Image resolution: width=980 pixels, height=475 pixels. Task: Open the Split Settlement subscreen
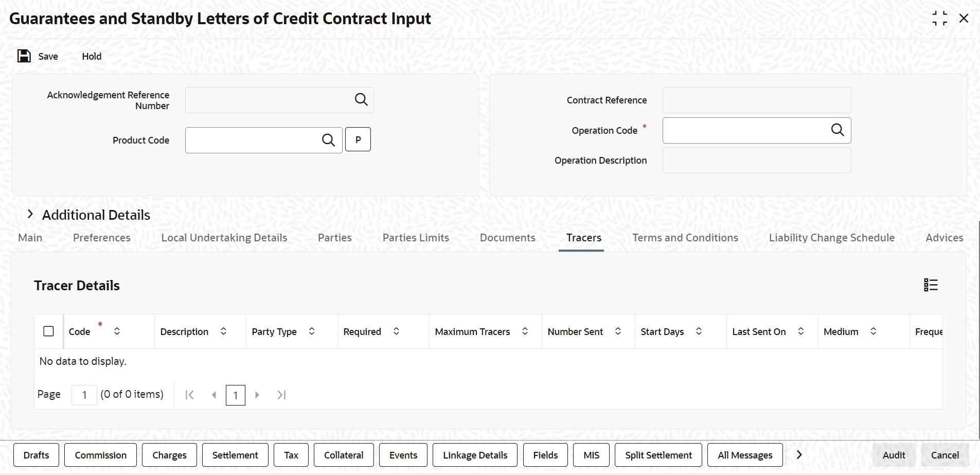[658, 455]
